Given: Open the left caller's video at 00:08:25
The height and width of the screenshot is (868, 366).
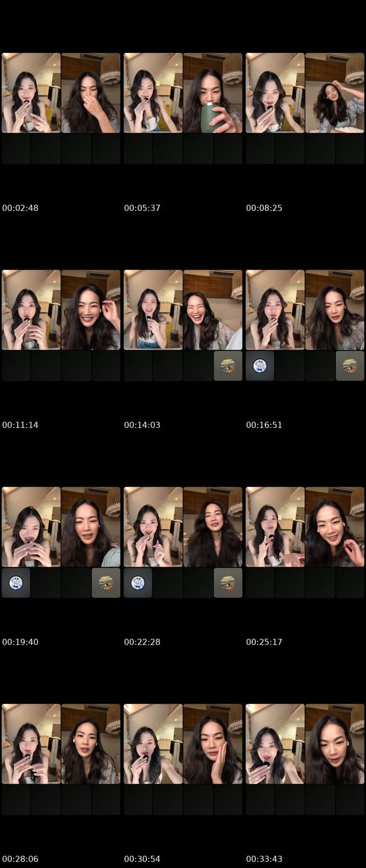Looking at the screenshot, I should tap(275, 93).
